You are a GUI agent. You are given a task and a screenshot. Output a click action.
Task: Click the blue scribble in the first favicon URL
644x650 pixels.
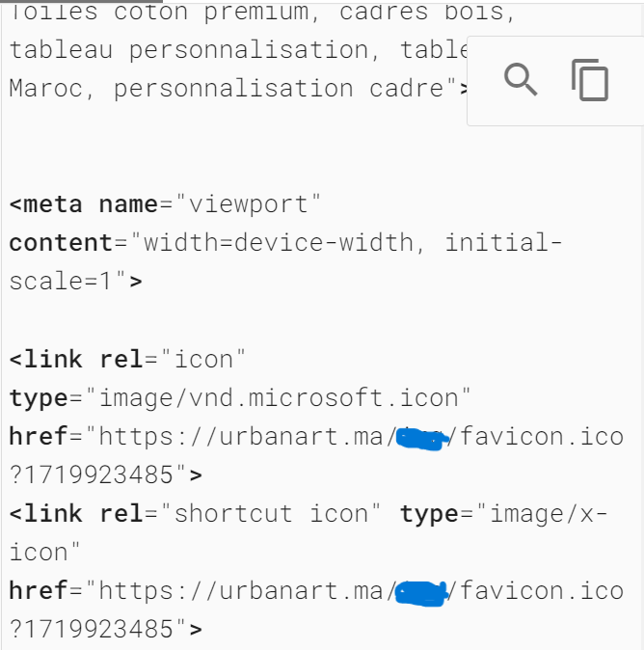[x=423, y=439]
